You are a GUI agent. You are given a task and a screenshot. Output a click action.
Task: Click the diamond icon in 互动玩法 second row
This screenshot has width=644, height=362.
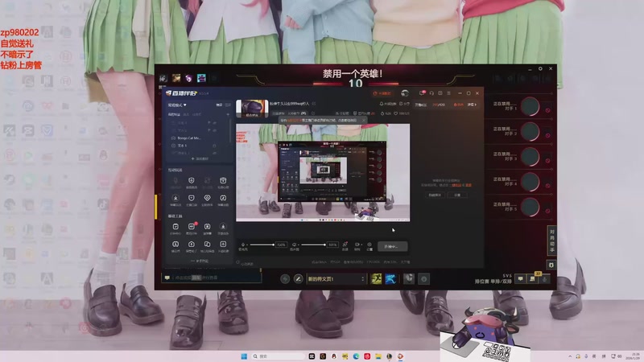click(x=208, y=199)
